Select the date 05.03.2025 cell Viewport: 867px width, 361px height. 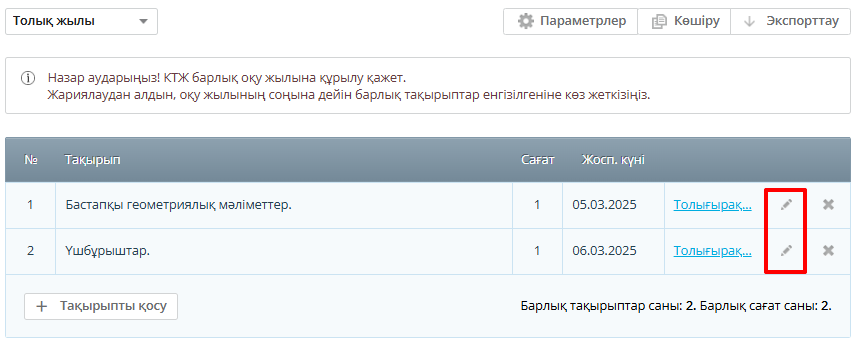604,205
